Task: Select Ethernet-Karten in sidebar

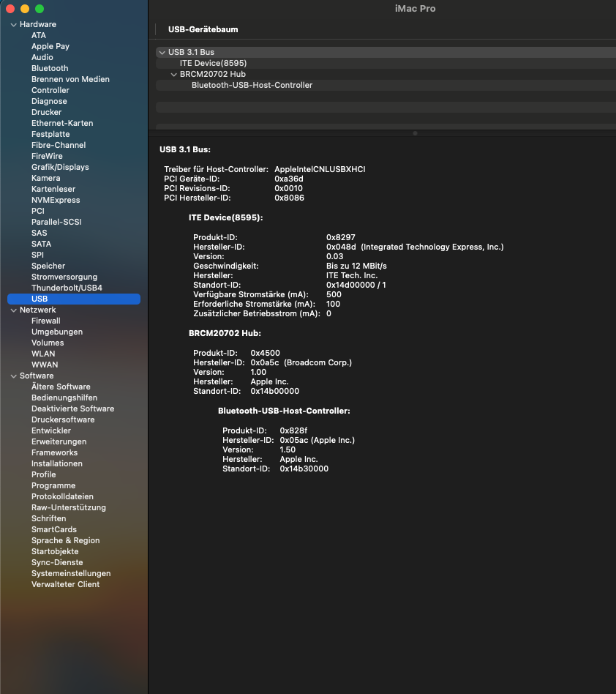Action: [62, 123]
